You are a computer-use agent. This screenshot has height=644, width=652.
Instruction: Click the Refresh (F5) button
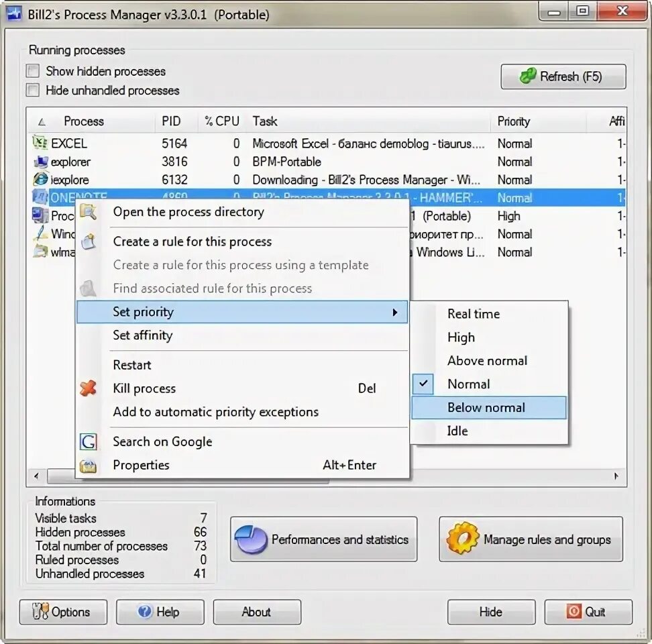[563, 76]
